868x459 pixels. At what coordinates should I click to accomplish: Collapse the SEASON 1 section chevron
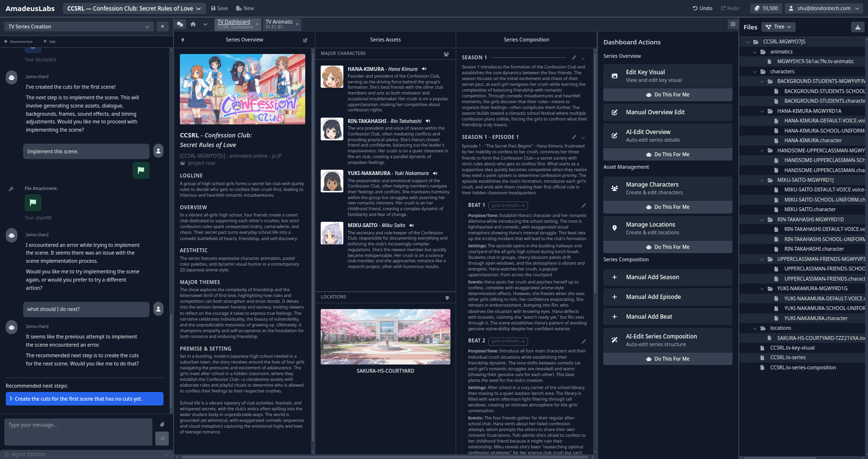click(x=583, y=58)
